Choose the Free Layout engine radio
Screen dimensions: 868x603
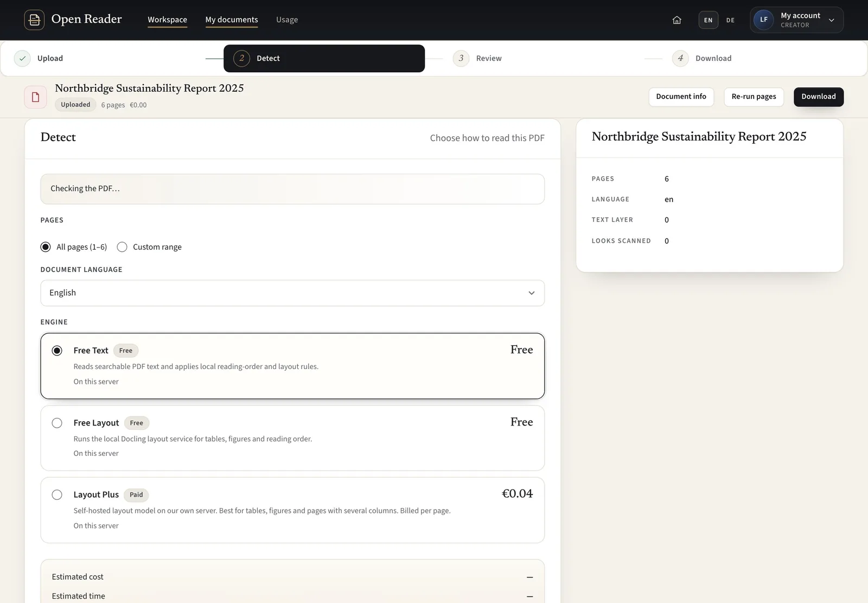click(x=57, y=423)
